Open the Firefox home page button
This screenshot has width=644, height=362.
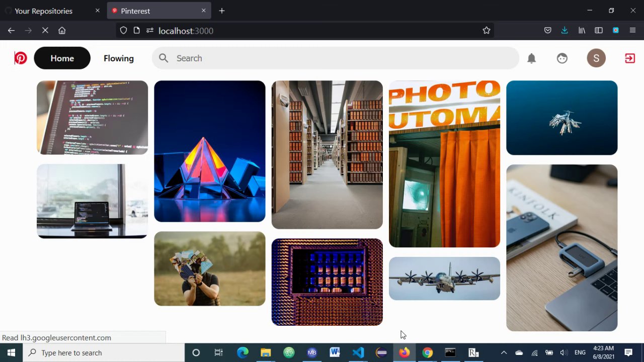coord(62,31)
